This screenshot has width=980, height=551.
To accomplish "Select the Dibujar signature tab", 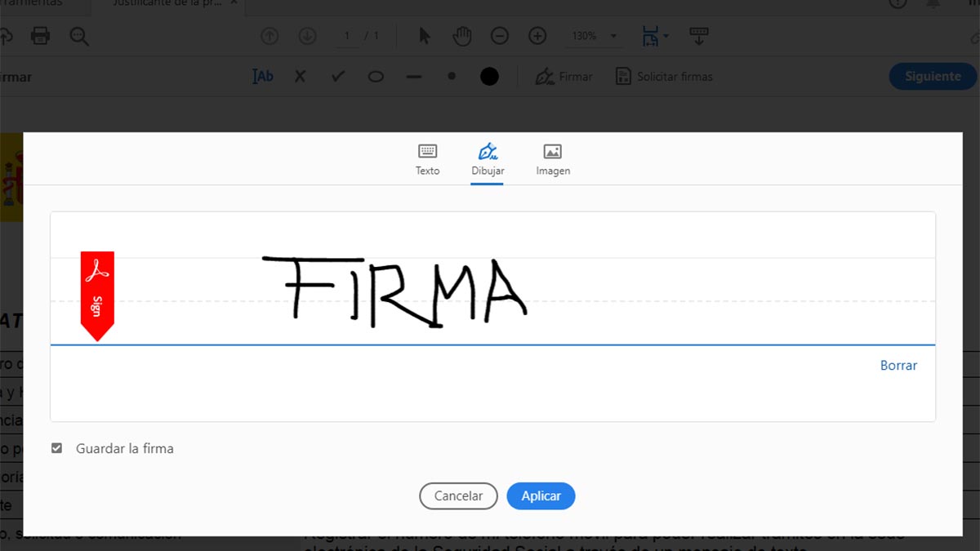I will coord(488,159).
